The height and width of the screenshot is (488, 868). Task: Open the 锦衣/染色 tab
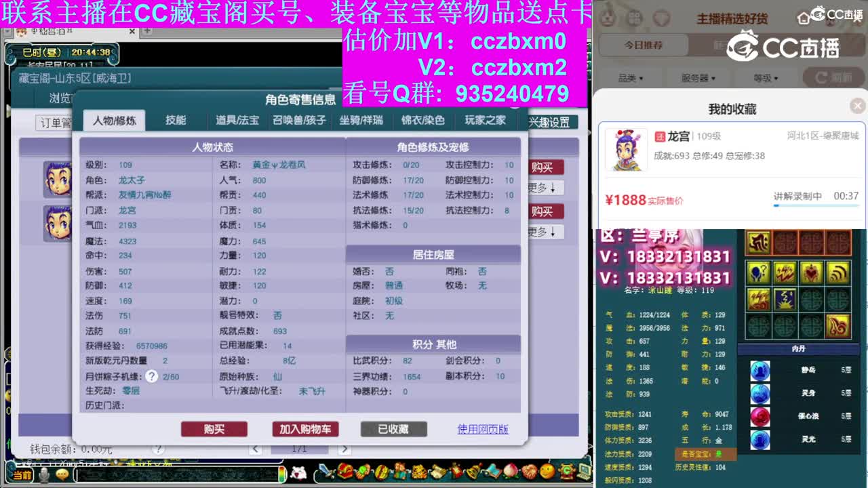pos(422,121)
